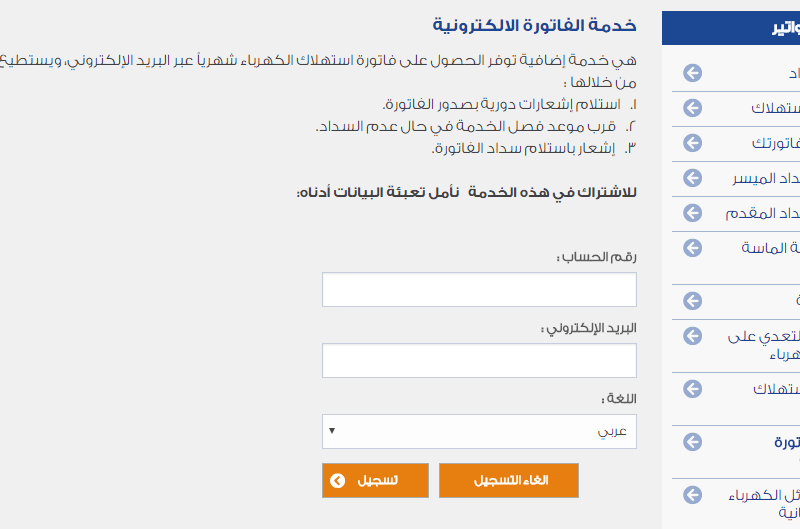Click the blue sidebar header bar
The height and width of the screenshot is (529, 800).
731,28
